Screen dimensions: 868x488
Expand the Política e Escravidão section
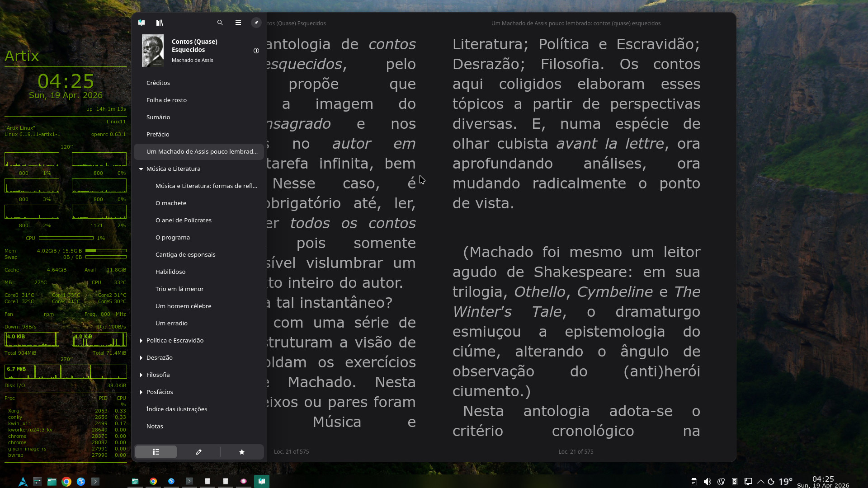click(x=141, y=341)
